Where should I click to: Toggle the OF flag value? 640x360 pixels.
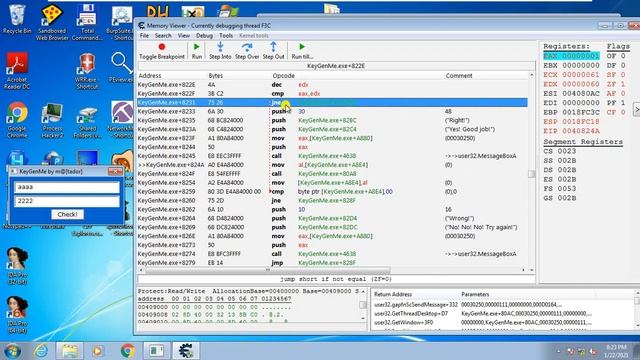pos(616,56)
